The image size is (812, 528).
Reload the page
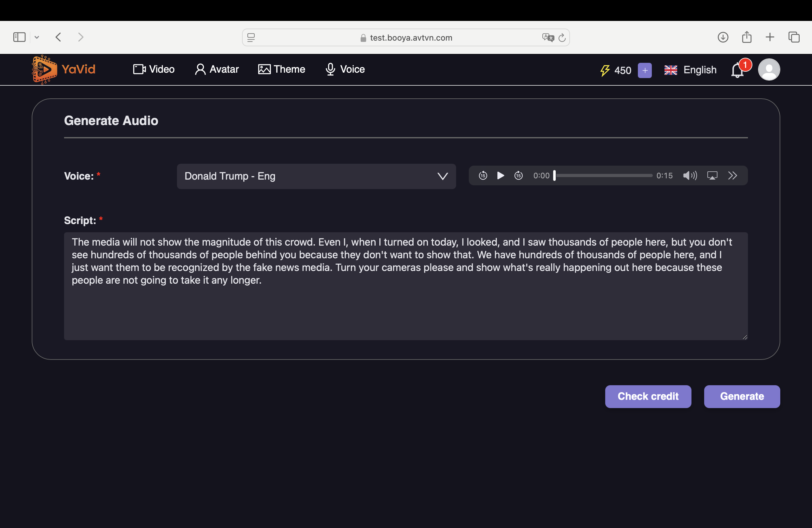pos(562,37)
